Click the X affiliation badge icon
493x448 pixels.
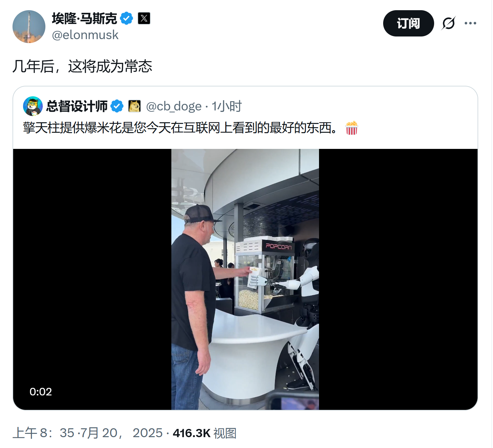pyautogui.click(x=144, y=18)
